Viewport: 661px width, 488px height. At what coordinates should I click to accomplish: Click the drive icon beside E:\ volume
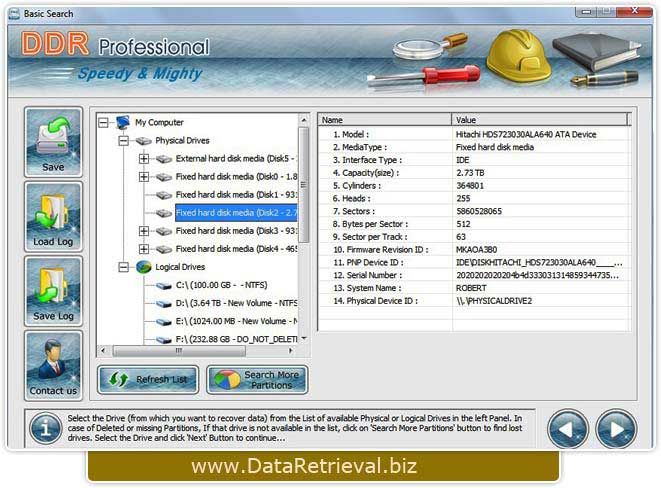[164, 322]
